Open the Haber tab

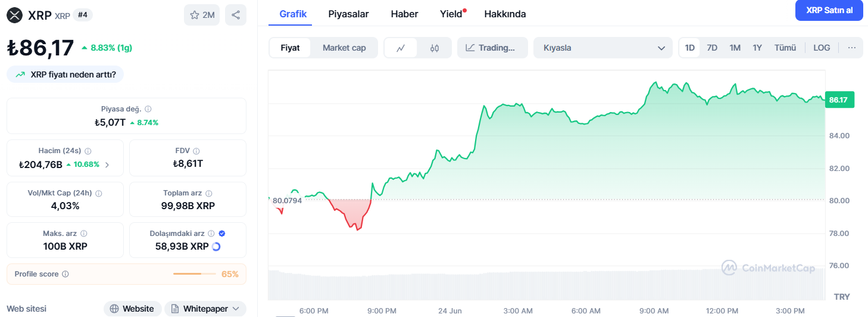pyautogui.click(x=404, y=14)
